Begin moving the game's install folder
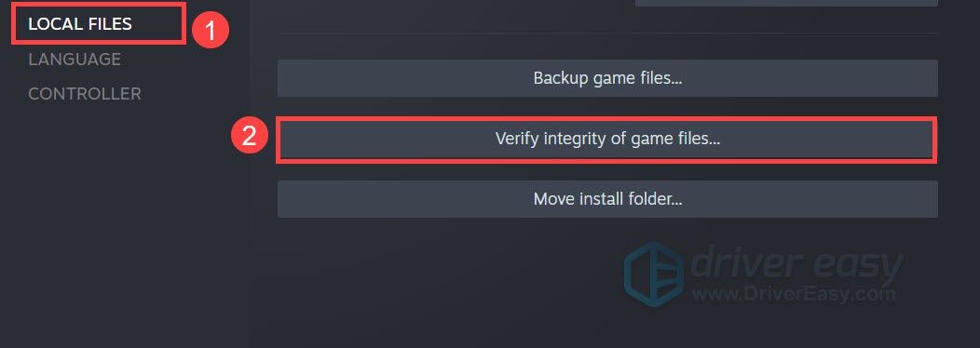 coord(607,199)
